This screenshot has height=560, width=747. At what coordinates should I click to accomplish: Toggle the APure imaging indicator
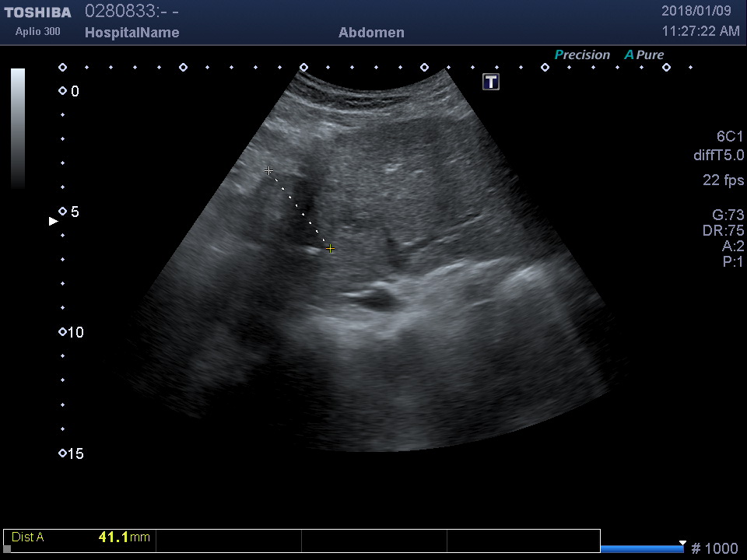(x=644, y=55)
